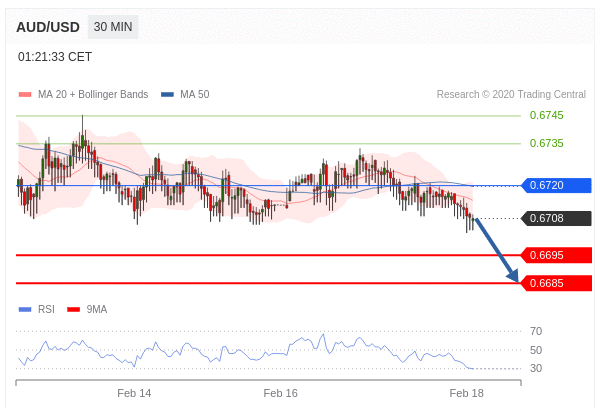Click the 30 MIN timeframe badge
Image resolution: width=598 pixels, height=412 pixels.
tap(113, 27)
